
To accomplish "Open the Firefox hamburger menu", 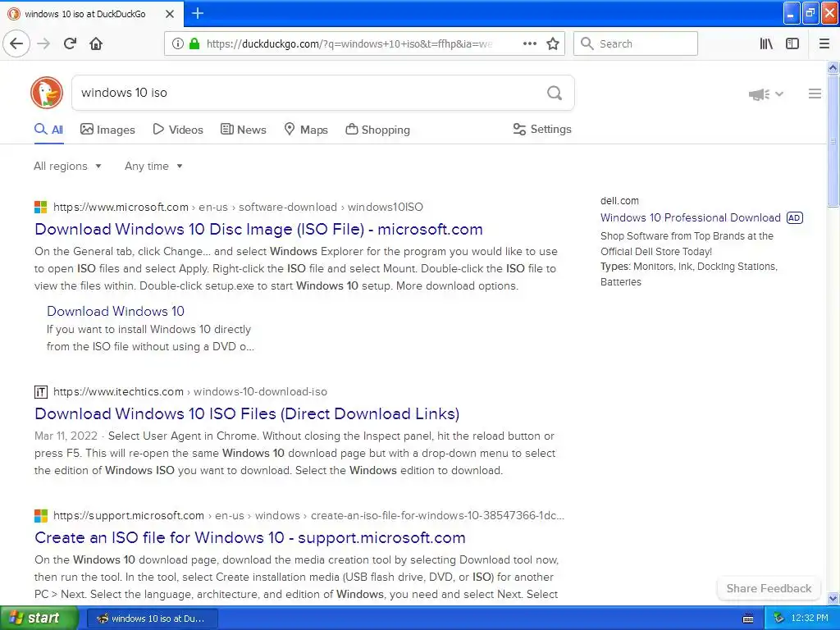I will click(824, 43).
